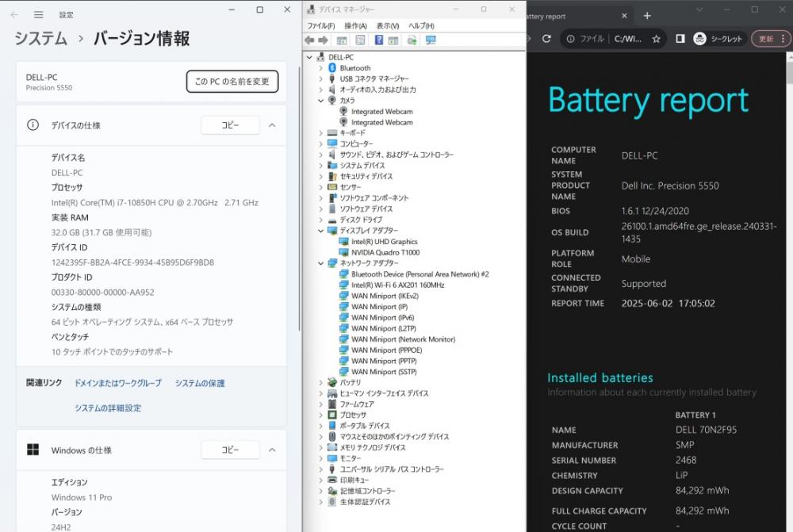Image resolution: width=793 pixels, height=532 pixels.
Task: Select WAN Miniport (Network Monitor) entry
Action: coord(403,339)
